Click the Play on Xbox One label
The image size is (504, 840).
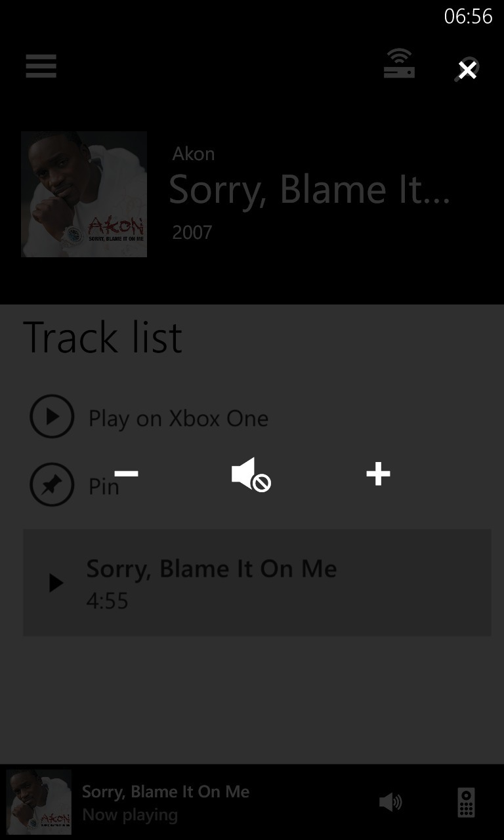[178, 419]
